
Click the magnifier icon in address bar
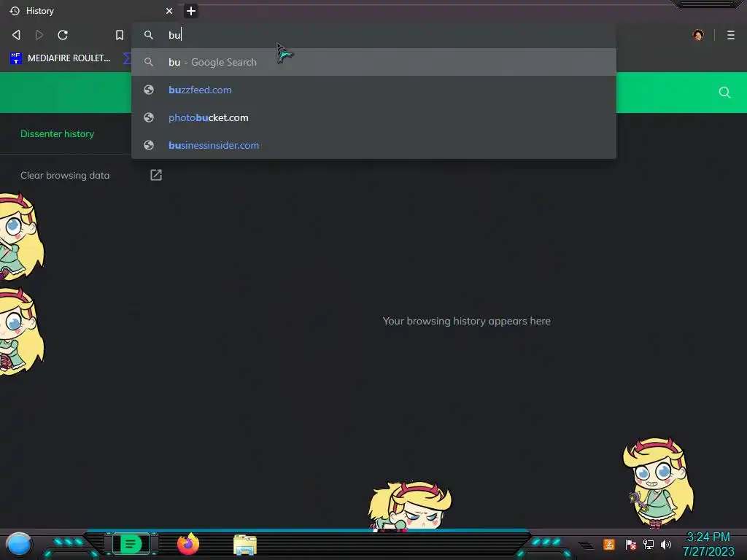(x=149, y=35)
